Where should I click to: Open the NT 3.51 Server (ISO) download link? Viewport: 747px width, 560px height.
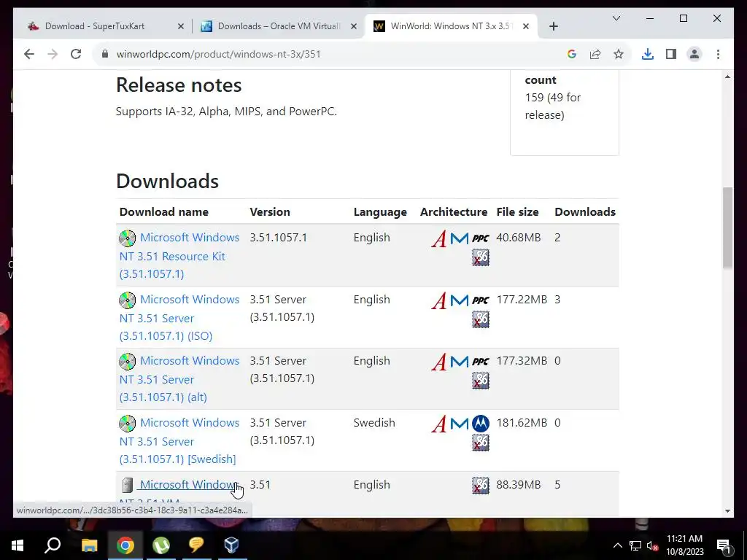pos(179,318)
